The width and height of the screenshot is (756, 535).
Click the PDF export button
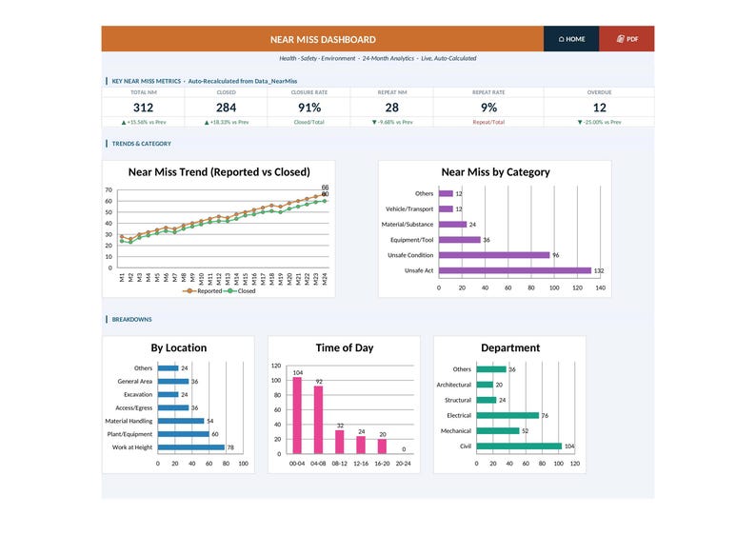click(x=627, y=39)
